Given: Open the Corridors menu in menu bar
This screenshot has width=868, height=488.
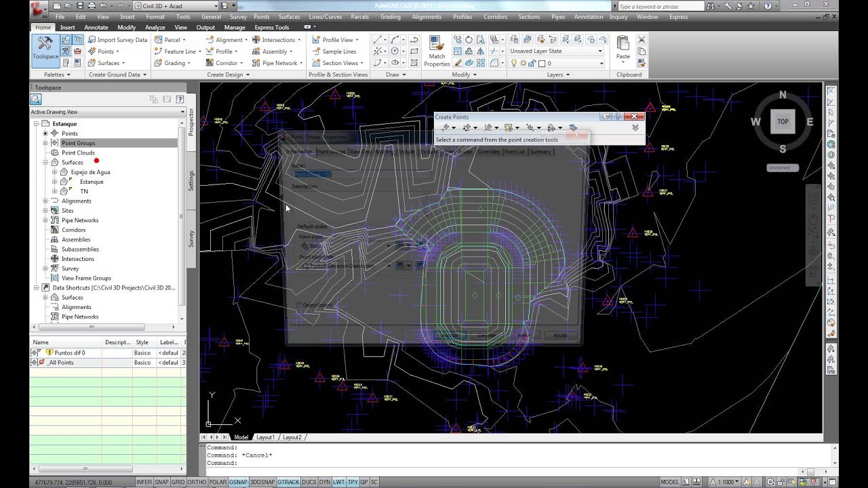Looking at the screenshot, I should (x=495, y=17).
